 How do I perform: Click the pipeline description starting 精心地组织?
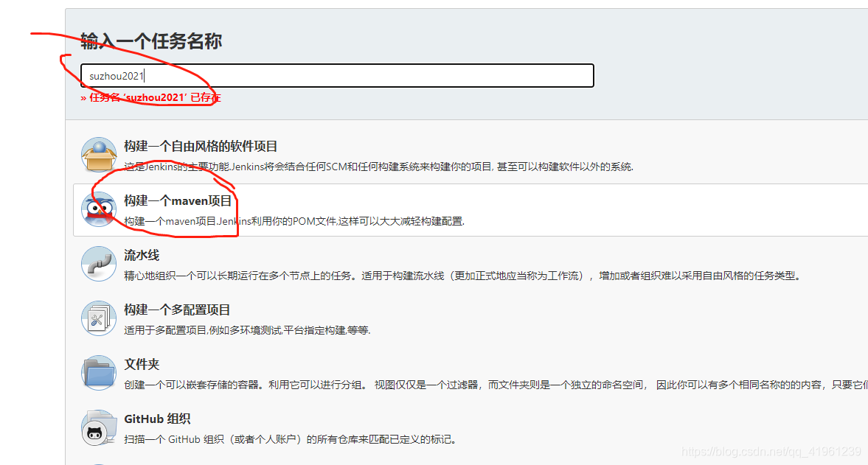click(463, 276)
